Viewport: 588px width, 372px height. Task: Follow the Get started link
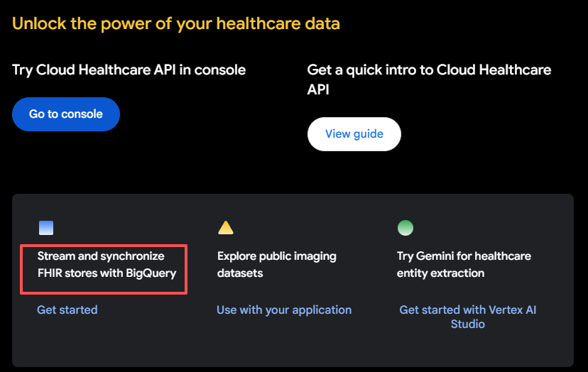point(67,310)
